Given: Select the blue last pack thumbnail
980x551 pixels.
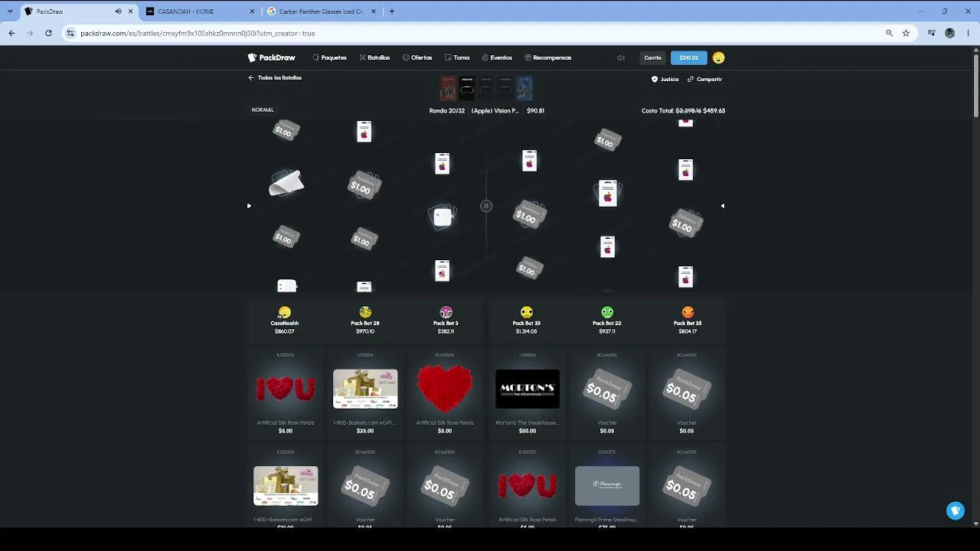Looking at the screenshot, I should (x=524, y=88).
